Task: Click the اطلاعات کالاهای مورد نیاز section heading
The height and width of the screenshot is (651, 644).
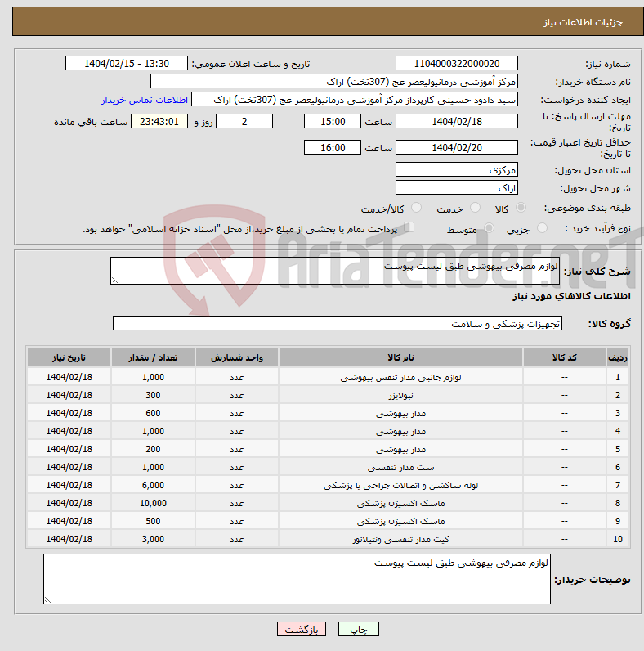Action: 571,296
